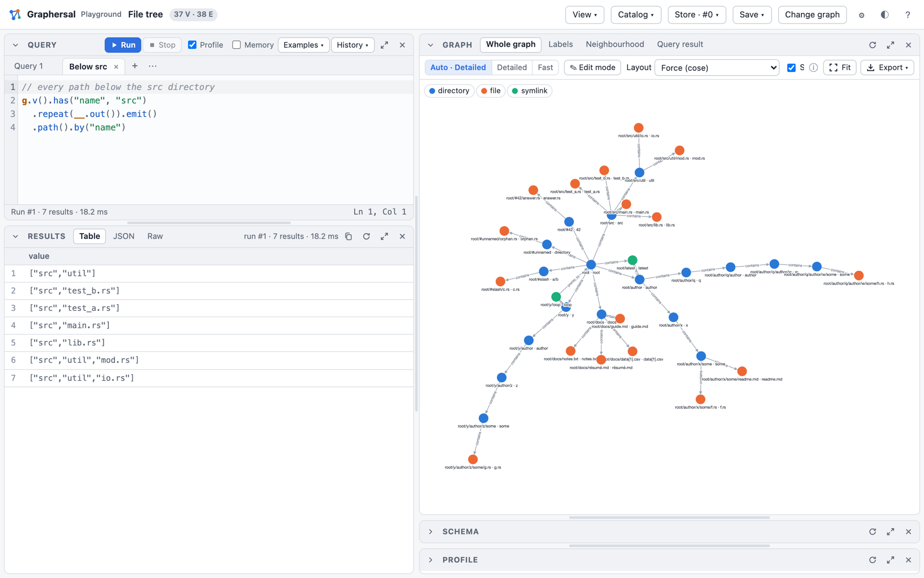Open the Layout Force (cose) combo box

point(717,68)
